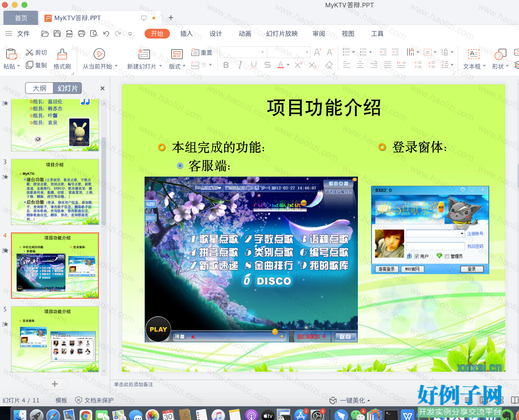Image resolution: width=519 pixels, height=420 pixels.
Task: Open the font name combo box
Action: coord(243,52)
